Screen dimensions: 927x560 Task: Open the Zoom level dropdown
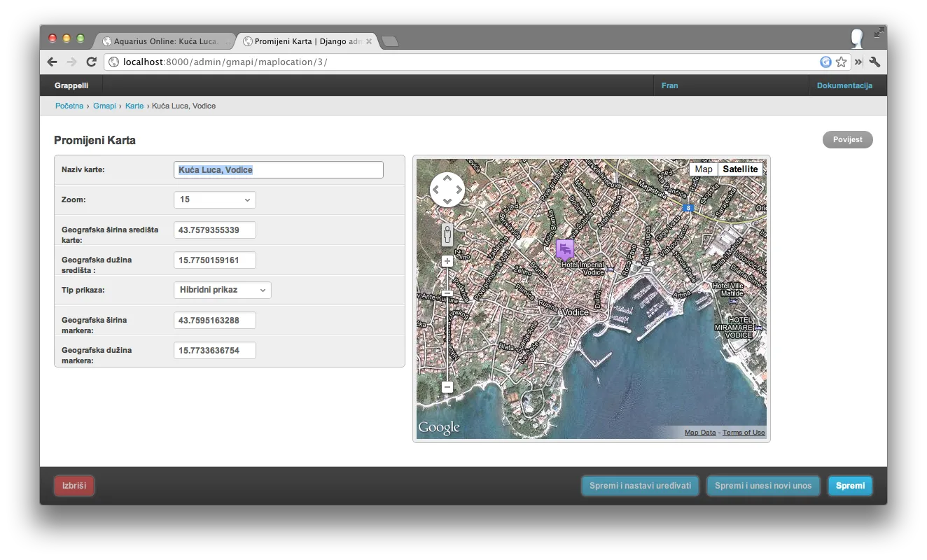(x=215, y=200)
